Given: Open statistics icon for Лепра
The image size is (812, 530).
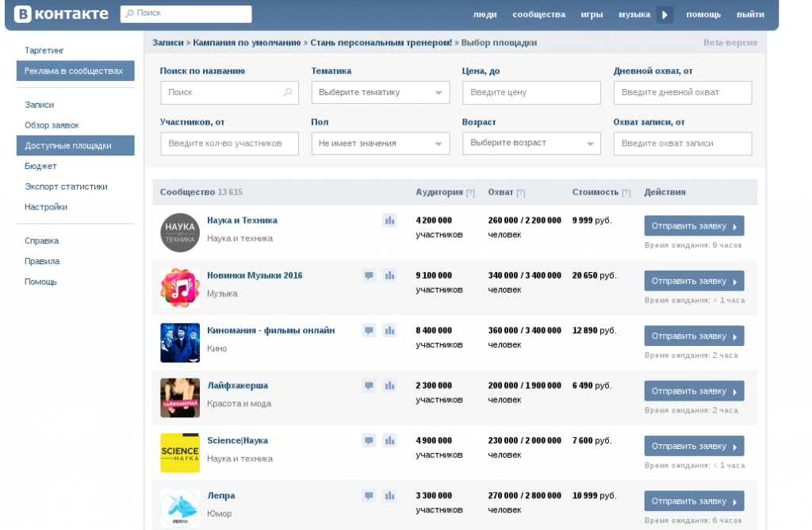Looking at the screenshot, I should tap(389, 495).
